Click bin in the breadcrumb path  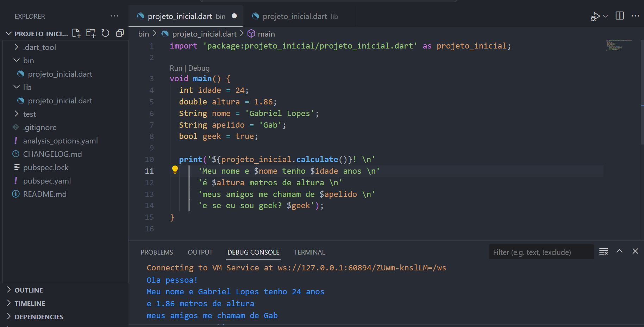[143, 34]
